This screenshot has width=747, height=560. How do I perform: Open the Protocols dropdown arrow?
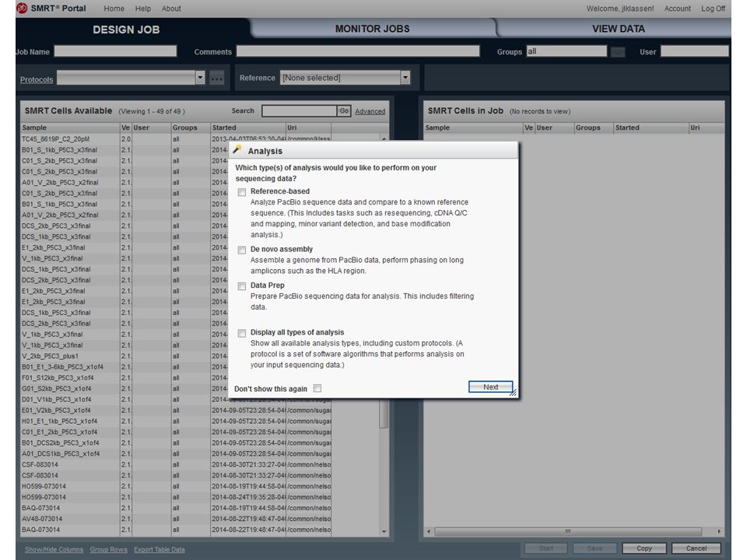[200, 78]
